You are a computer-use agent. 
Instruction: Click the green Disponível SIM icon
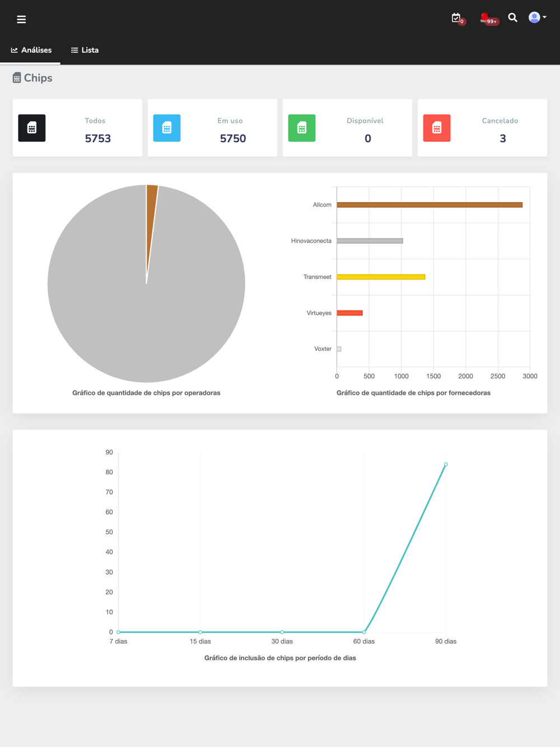click(302, 128)
